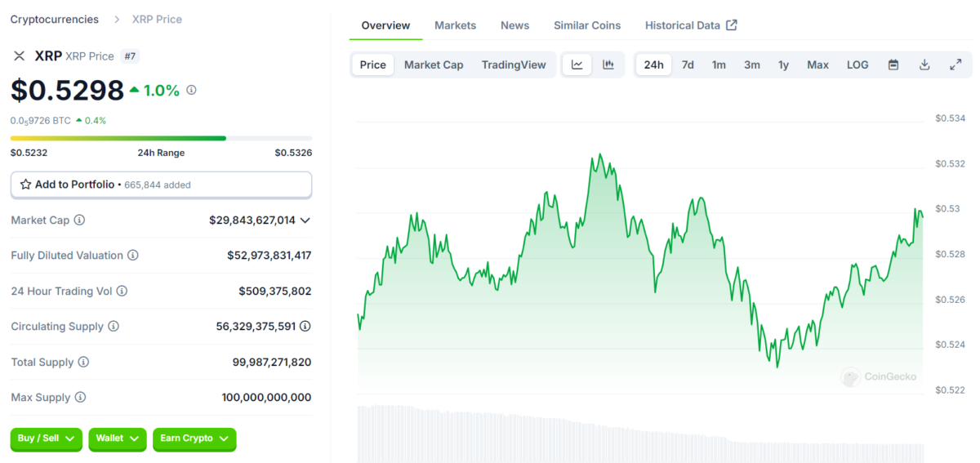Switch chart to Market Cap mode
980x463 pixels.
pos(434,65)
